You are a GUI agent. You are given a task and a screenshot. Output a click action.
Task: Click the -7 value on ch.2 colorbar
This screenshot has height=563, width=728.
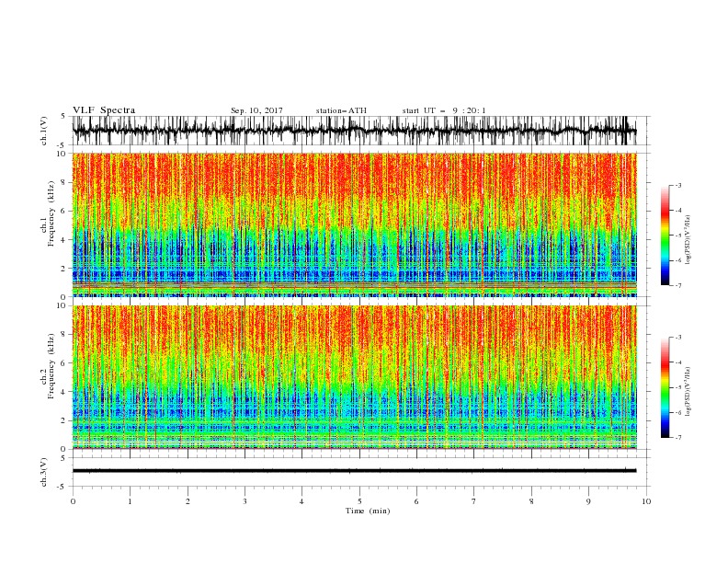678,437
